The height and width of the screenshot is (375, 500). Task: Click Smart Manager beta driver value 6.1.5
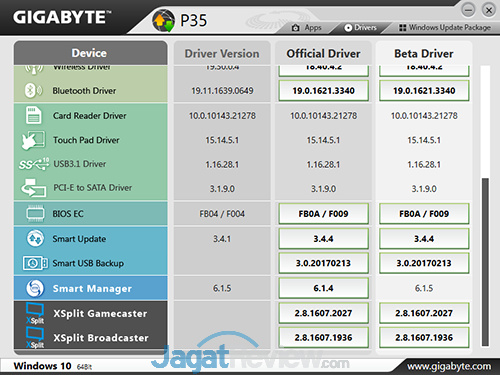click(x=424, y=288)
